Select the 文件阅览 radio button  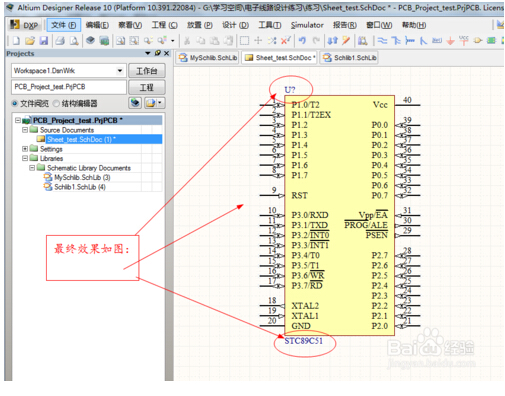(x=15, y=103)
